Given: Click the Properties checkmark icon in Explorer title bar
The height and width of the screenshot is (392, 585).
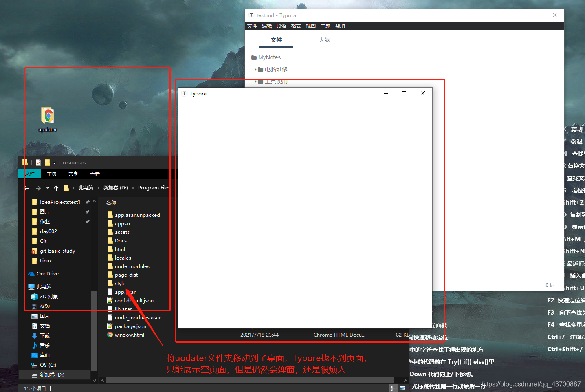Looking at the screenshot, I should point(38,163).
